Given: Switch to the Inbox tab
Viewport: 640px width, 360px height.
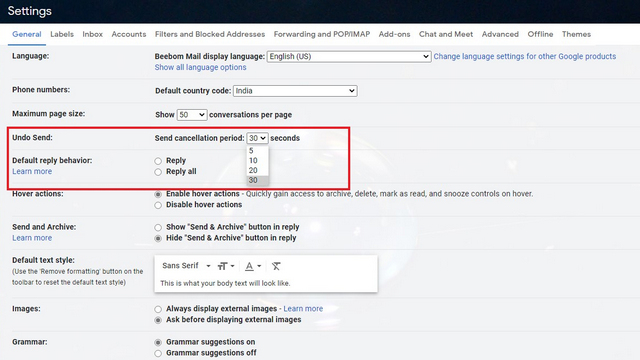Looking at the screenshot, I should pyautogui.click(x=93, y=34).
